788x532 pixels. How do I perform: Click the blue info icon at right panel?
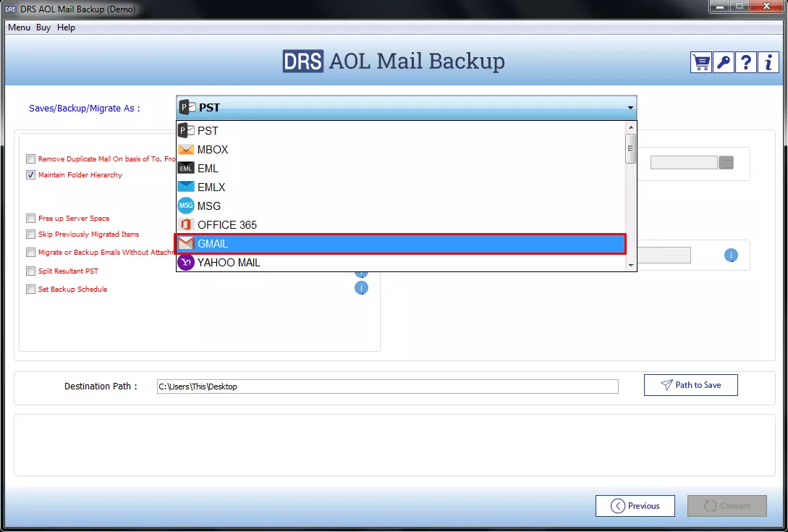731,255
